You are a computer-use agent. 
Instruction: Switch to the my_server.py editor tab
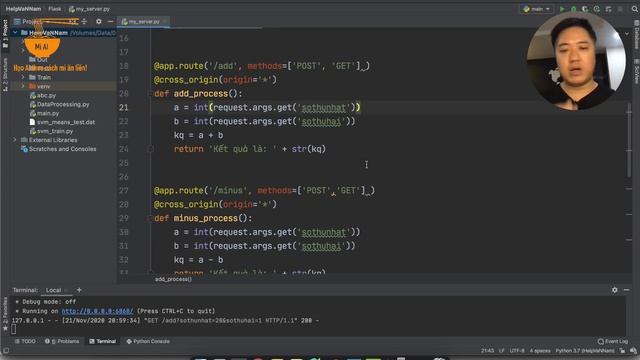143,21
